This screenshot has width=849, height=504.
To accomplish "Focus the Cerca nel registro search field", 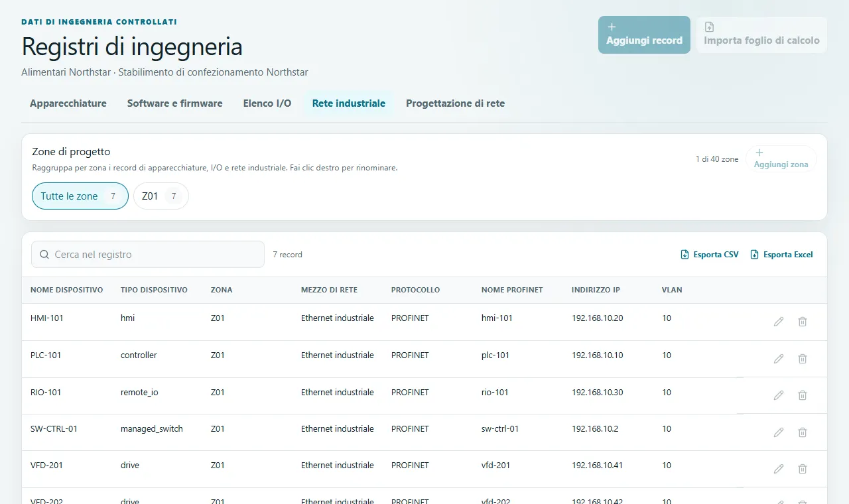I will tap(148, 255).
